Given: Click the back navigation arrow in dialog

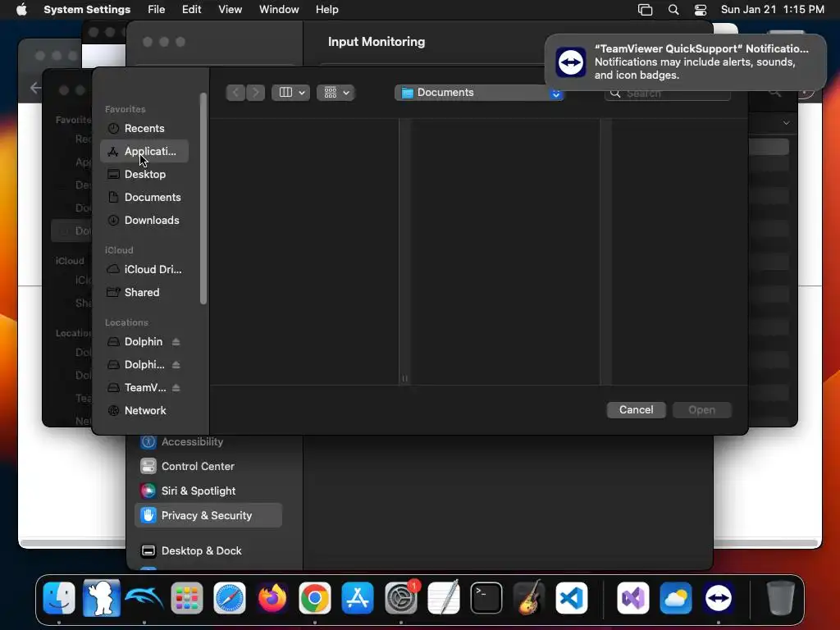Looking at the screenshot, I should [x=235, y=93].
